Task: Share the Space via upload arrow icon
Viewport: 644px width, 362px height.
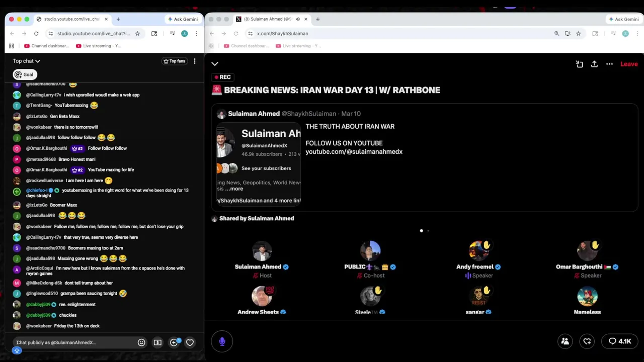Action: (x=594, y=64)
